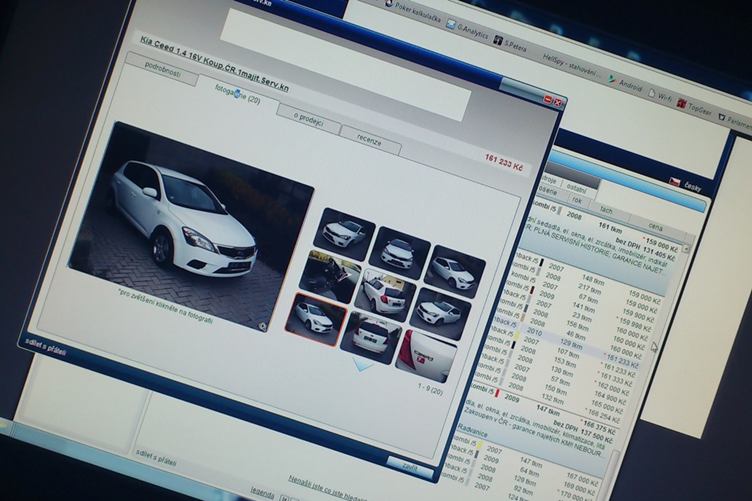Switch to the ostatní tab in back window
Screen dimensions: 752x501
[x=576, y=187]
